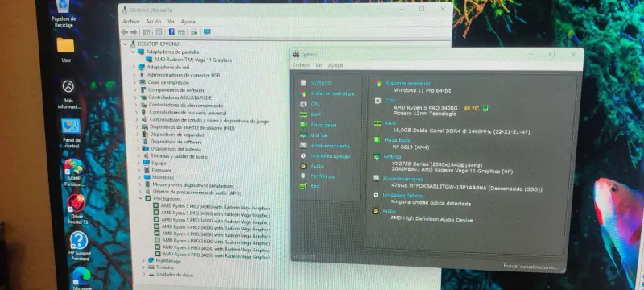Expand Administradores de conector USB
644x290 pixels.
coord(134,75)
